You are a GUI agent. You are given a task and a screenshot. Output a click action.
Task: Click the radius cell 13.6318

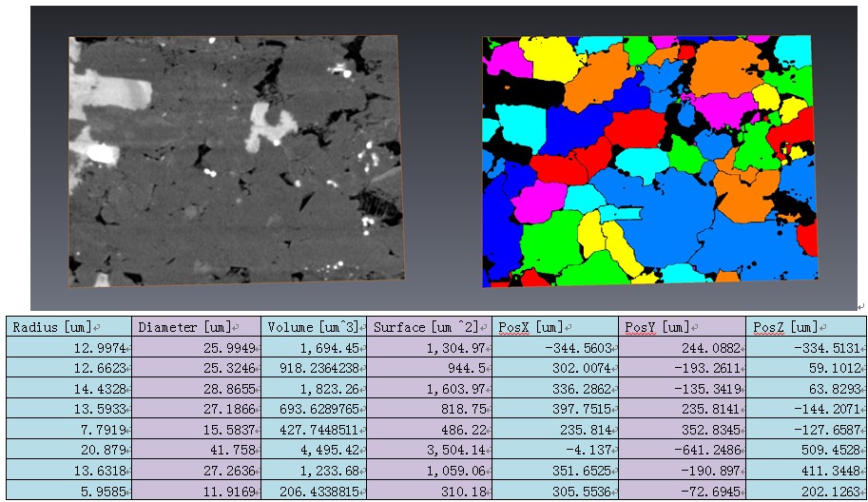pos(69,471)
